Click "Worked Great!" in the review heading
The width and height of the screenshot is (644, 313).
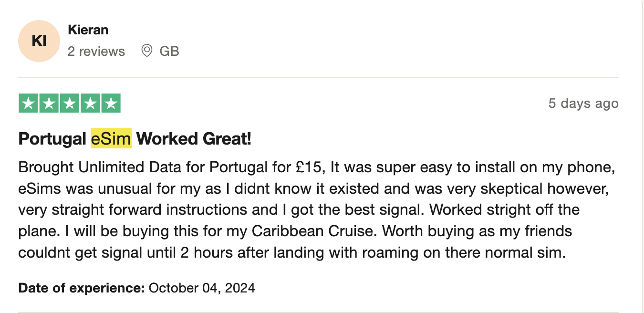coord(194,139)
